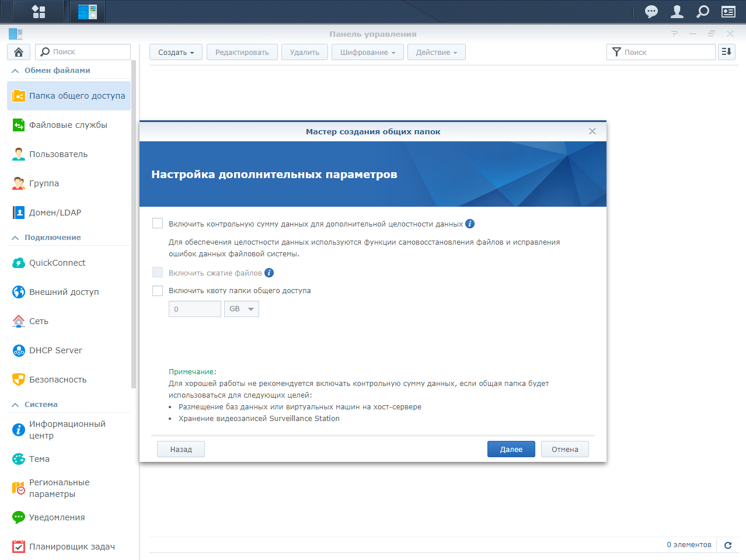Image resolution: width=746 pixels, height=560 pixels.
Task: Open Безопасность shield icon
Action: (19, 380)
